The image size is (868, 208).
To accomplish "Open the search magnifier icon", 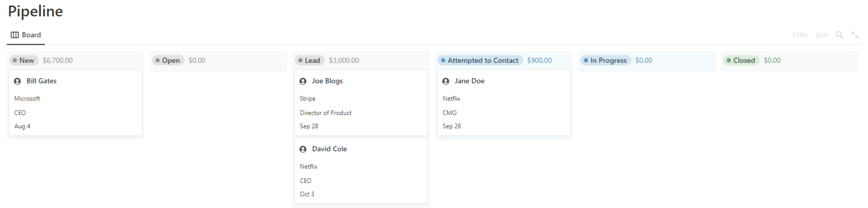I will (839, 35).
